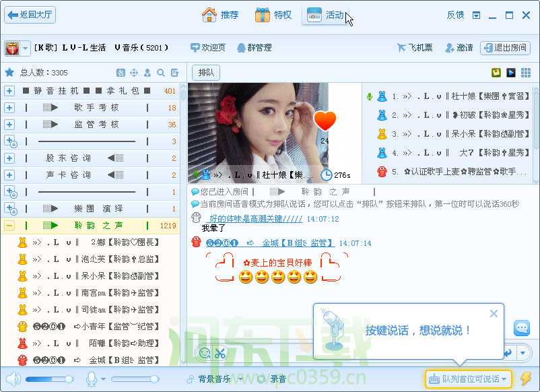Switch to the 排队 (Queue) tab
The height and width of the screenshot is (392, 540).
coord(205,72)
